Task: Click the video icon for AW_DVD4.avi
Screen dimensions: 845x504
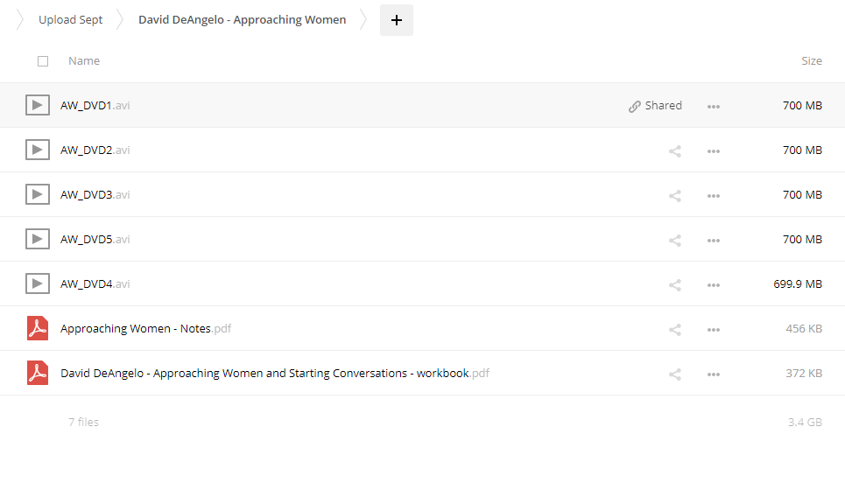Action: click(36, 283)
